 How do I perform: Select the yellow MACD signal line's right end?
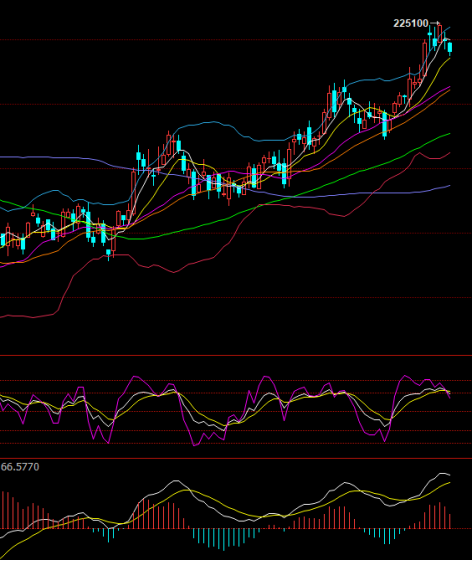449,483
